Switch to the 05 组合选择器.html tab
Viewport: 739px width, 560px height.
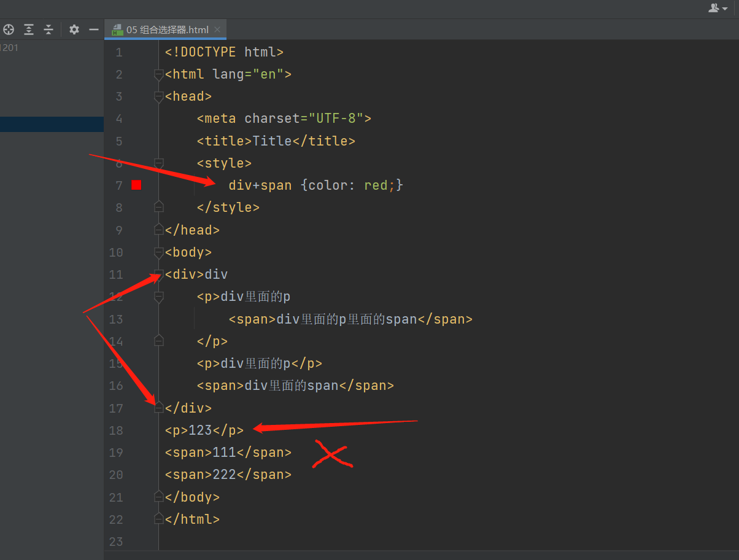click(167, 29)
